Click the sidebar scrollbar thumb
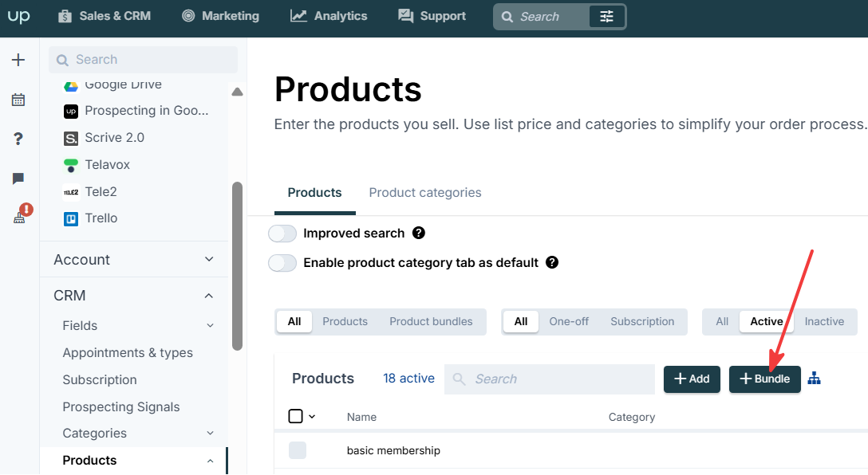Screen dimensions: 868x475 click(x=238, y=266)
